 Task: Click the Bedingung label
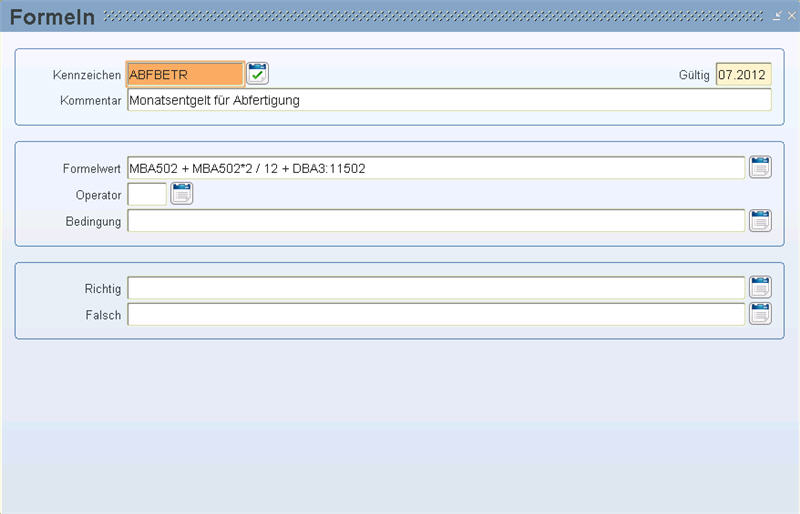tap(93, 222)
